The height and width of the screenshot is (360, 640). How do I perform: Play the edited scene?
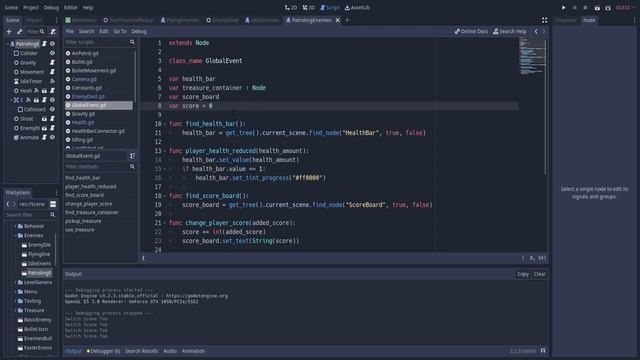click(x=597, y=7)
